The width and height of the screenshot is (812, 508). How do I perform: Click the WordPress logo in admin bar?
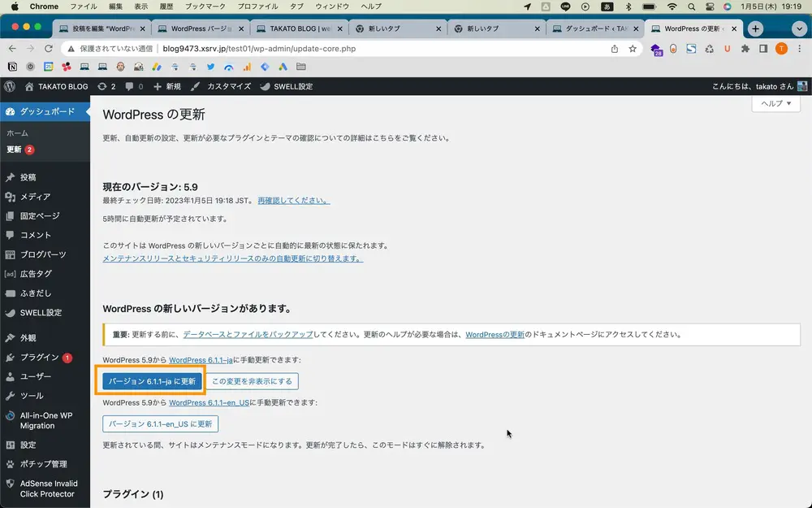(9, 87)
